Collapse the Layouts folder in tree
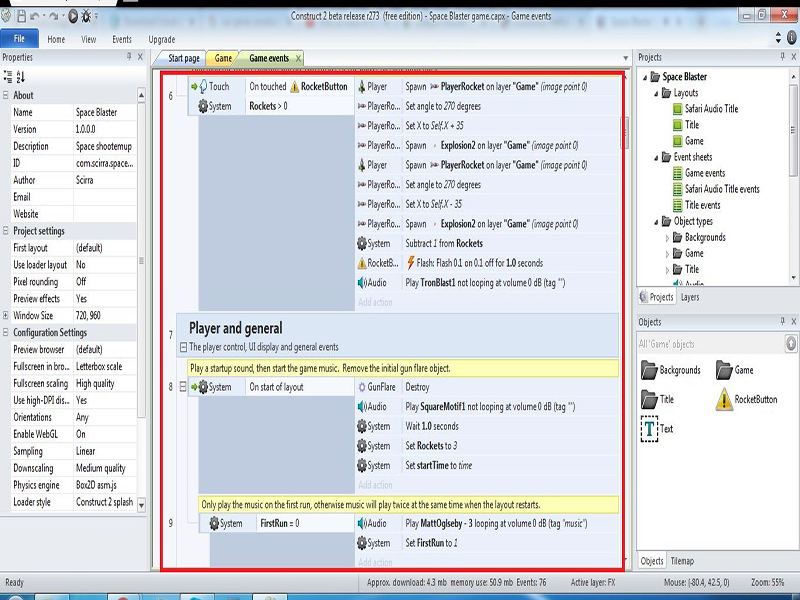This screenshot has height=600, width=800. pos(656,93)
